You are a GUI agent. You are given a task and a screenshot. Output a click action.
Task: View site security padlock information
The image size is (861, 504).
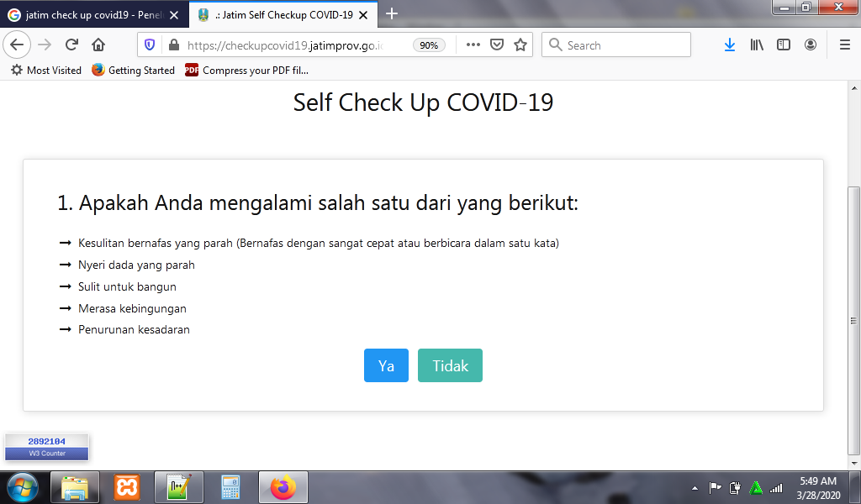pyautogui.click(x=174, y=45)
